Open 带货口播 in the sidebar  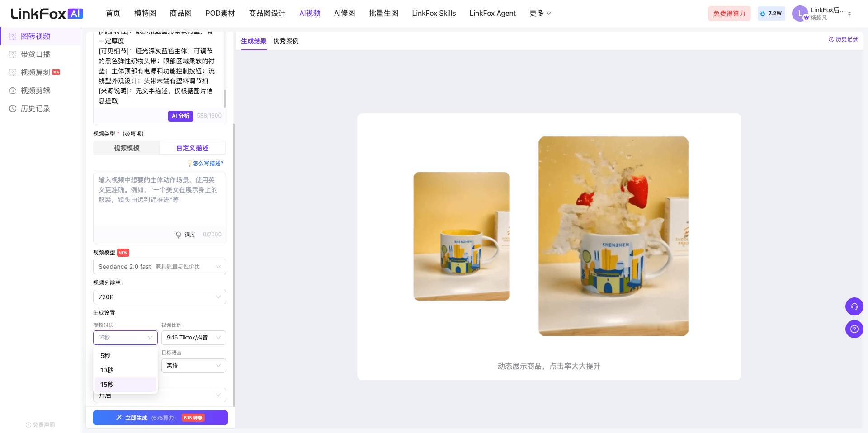[41, 54]
